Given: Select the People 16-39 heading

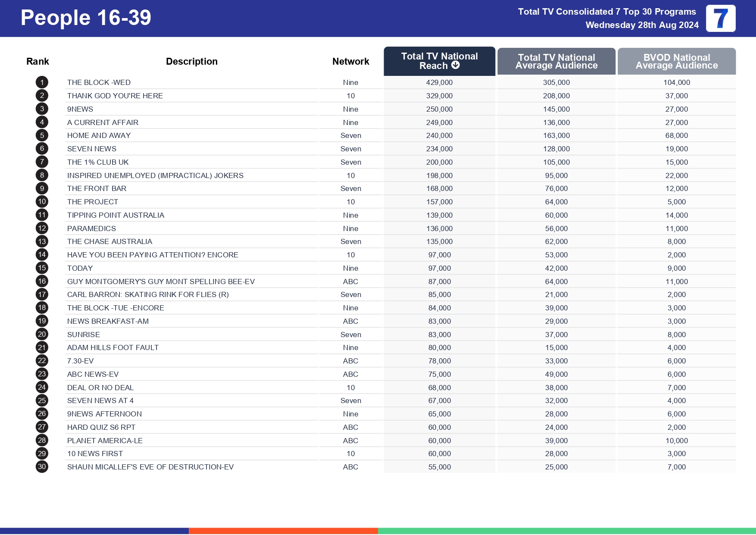Looking at the screenshot, I should tap(86, 18).
